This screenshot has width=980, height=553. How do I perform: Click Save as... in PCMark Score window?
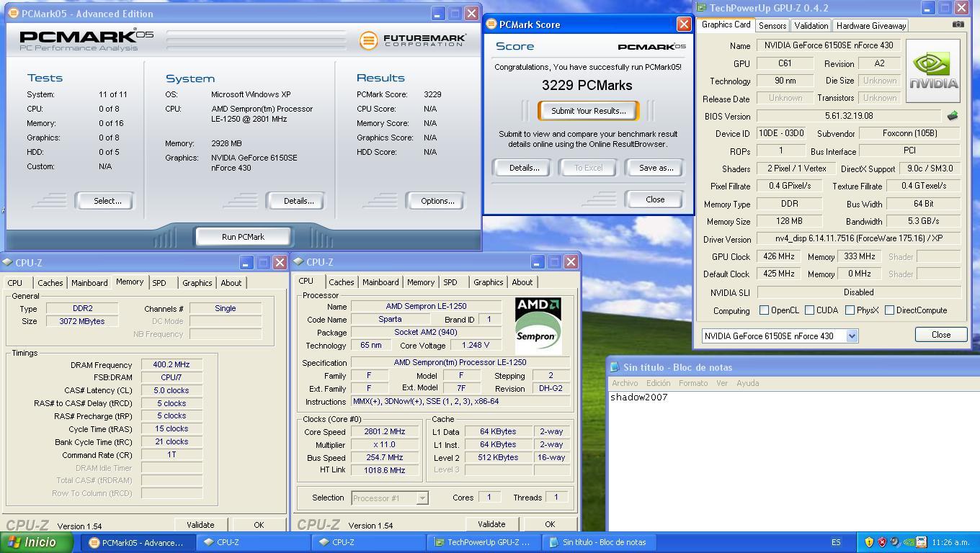(x=656, y=168)
